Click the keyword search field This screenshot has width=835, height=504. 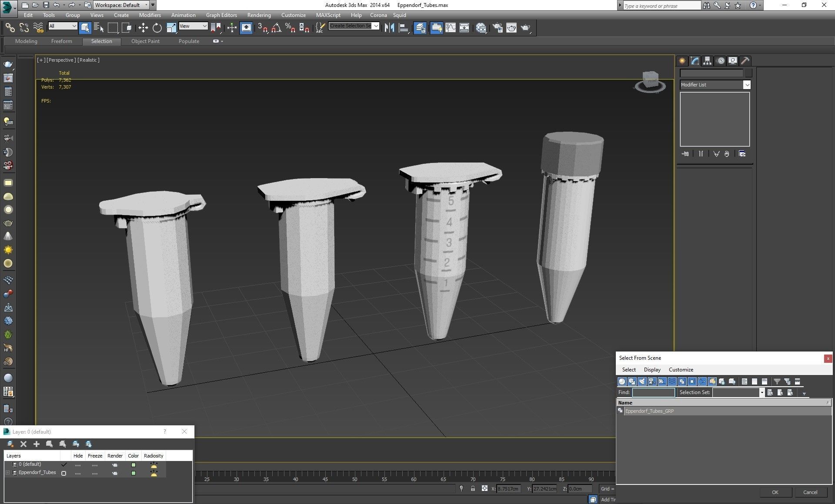661,6
